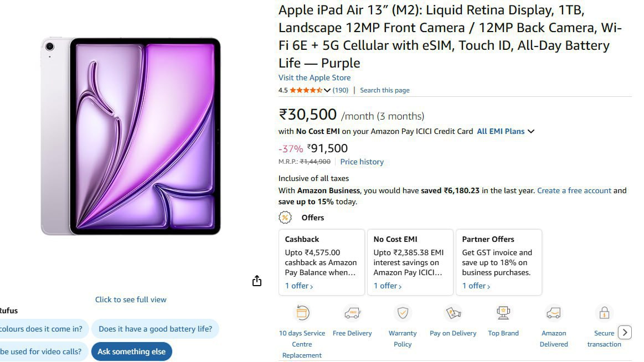This screenshot has width=644, height=362.
Task: Open the Price history link
Action: coord(362,162)
